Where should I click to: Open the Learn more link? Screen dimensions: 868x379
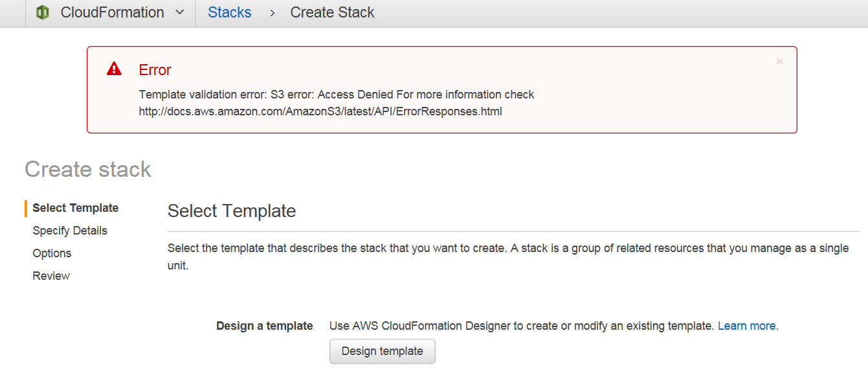click(746, 326)
